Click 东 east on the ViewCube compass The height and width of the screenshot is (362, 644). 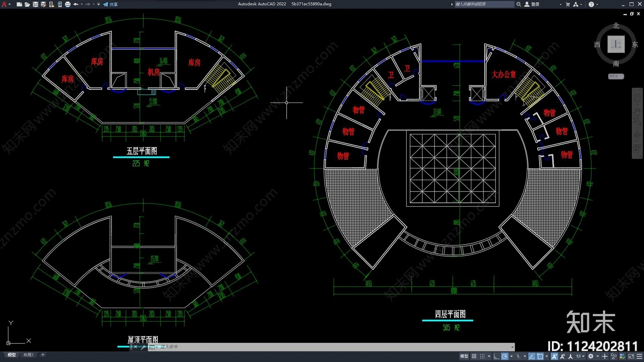(635, 45)
